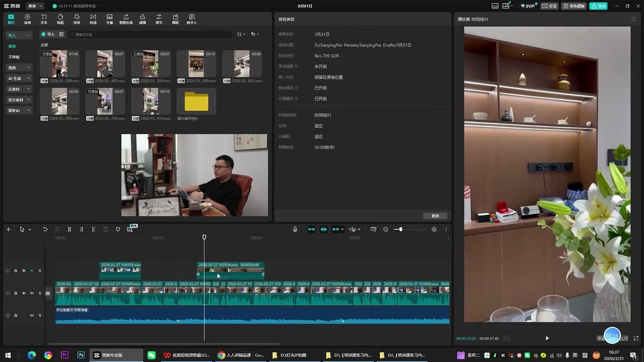Open the 贴纸 stickers panel
Viewport: 644px width, 362px height.
coord(60,19)
